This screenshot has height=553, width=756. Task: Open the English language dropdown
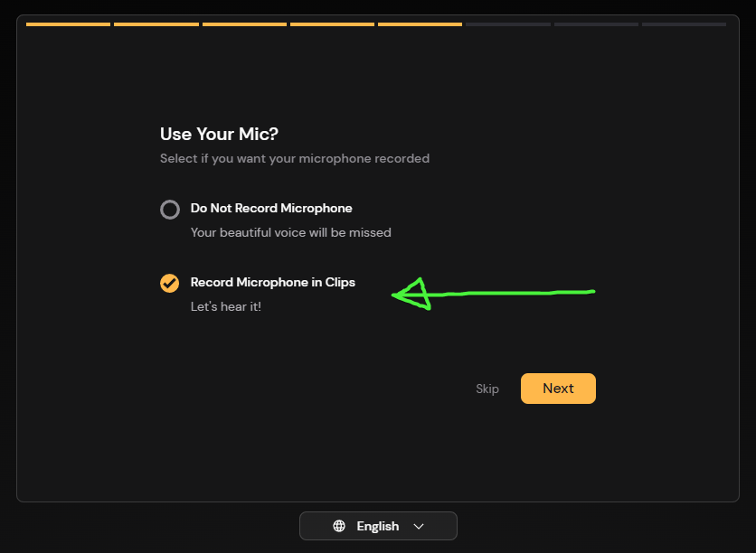378,526
